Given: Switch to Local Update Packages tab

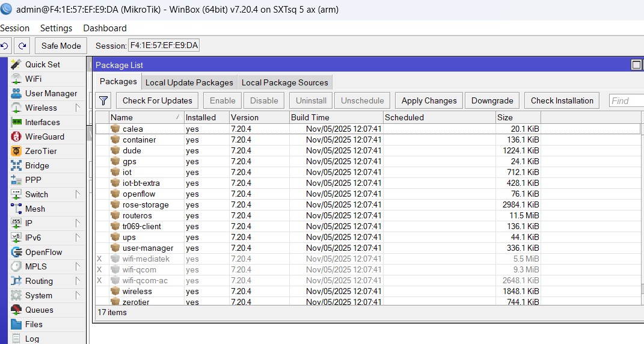Looking at the screenshot, I should pos(189,82).
